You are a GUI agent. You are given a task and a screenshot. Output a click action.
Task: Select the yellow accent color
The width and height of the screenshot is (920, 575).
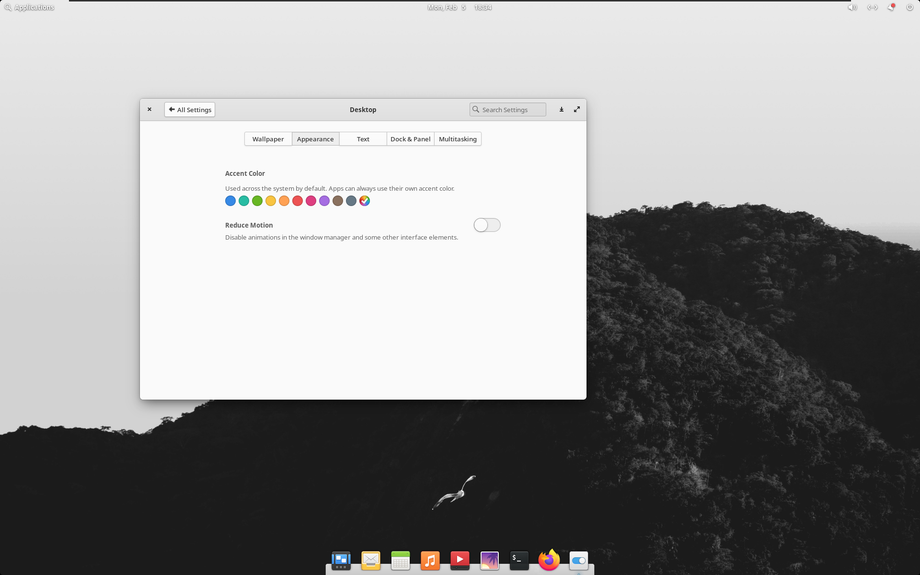270,201
